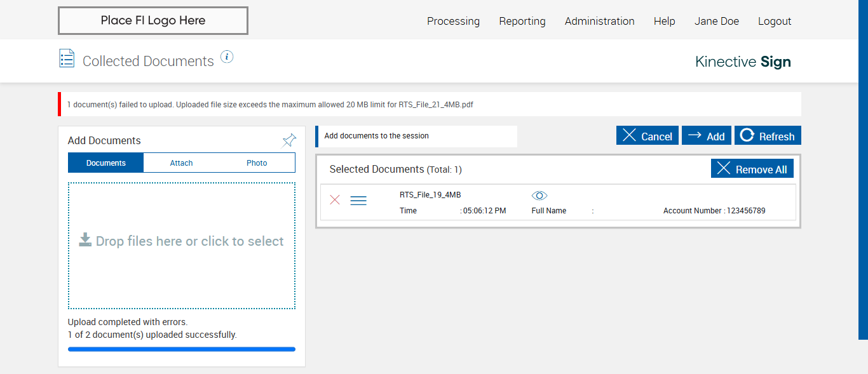Image resolution: width=868 pixels, height=374 pixels.
Task: Open the Administration menu
Action: (x=599, y=21)
